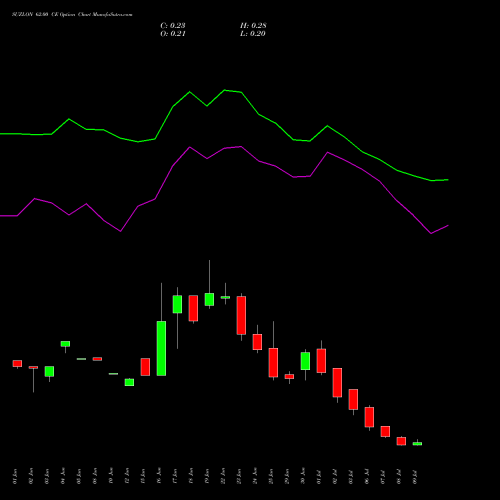Click the SUZLON CE Options chart title
The height and width of the screenshot is (500, 500).
(x=72, y=15)
